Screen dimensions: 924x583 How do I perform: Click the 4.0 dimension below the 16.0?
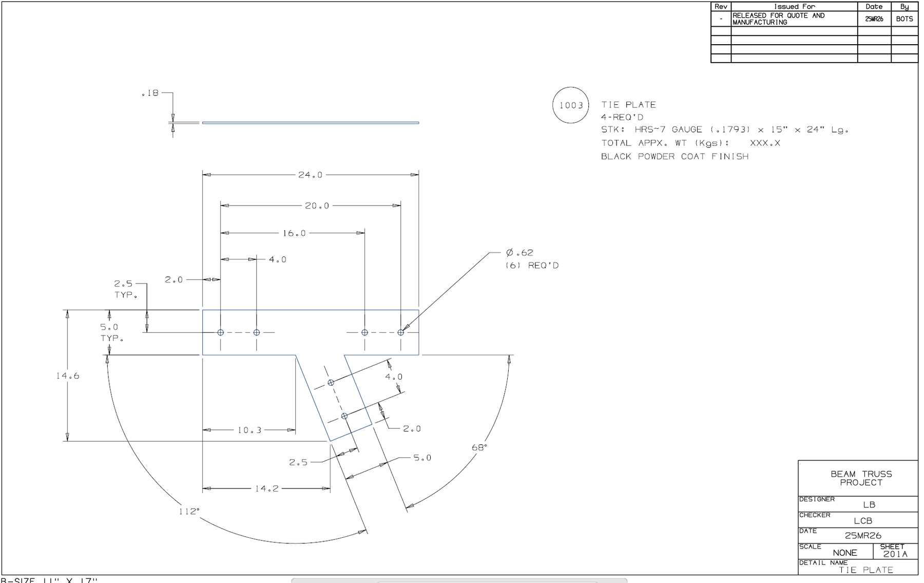point(278,259)
